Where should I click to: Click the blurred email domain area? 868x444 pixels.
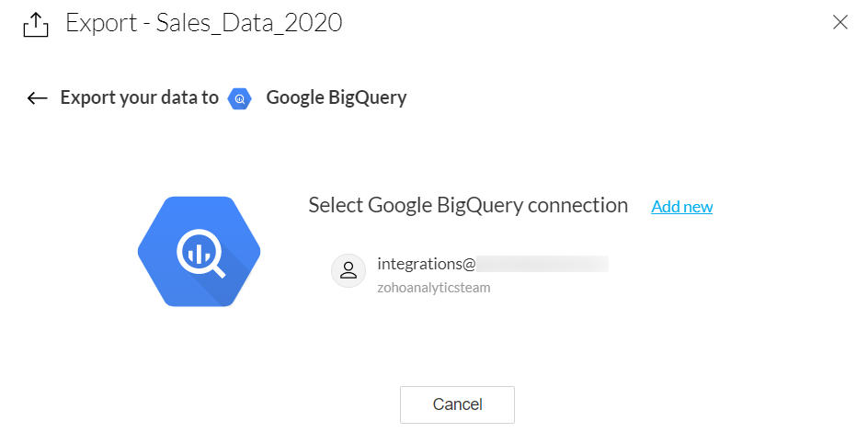point(542,265)
